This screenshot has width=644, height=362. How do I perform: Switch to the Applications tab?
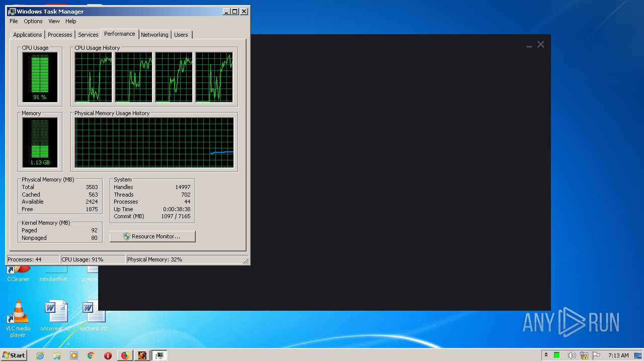point(28,35)
